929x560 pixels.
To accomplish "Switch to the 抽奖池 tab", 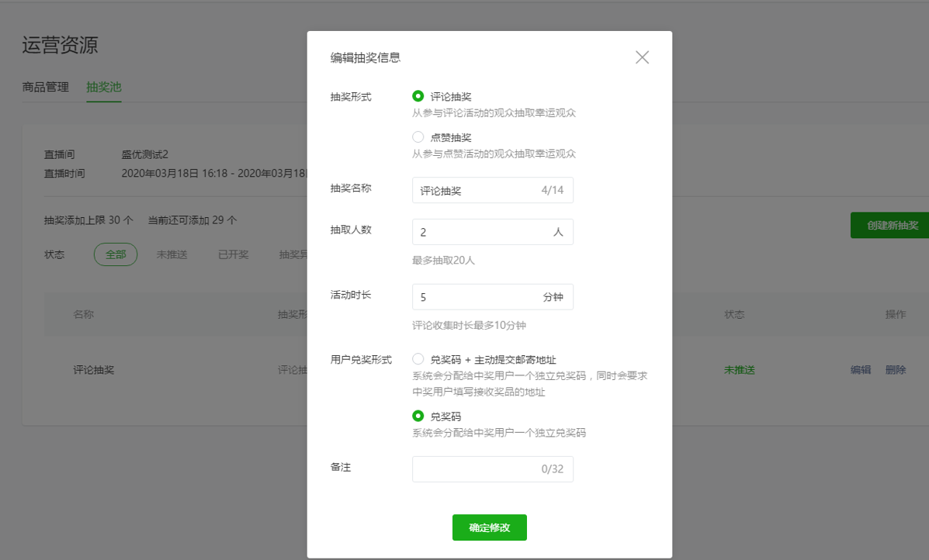I will click(103, 88).
